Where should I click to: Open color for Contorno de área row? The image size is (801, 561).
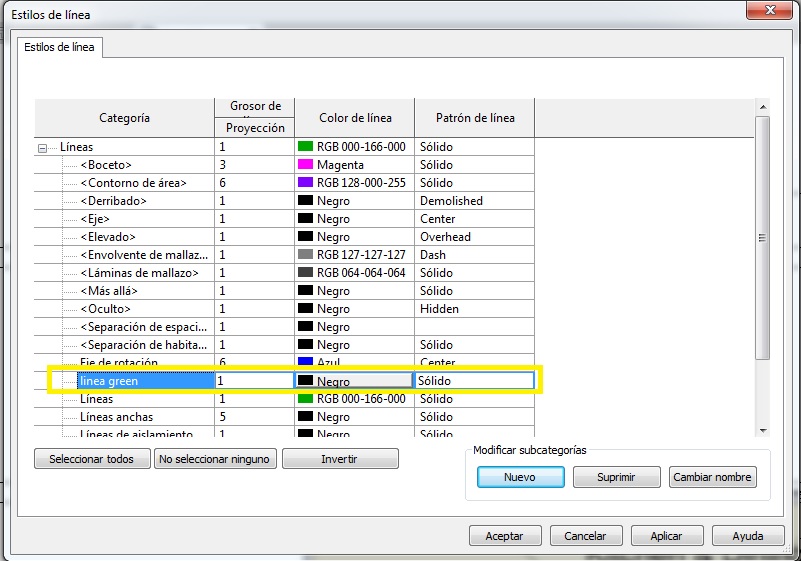click(353, 183)
